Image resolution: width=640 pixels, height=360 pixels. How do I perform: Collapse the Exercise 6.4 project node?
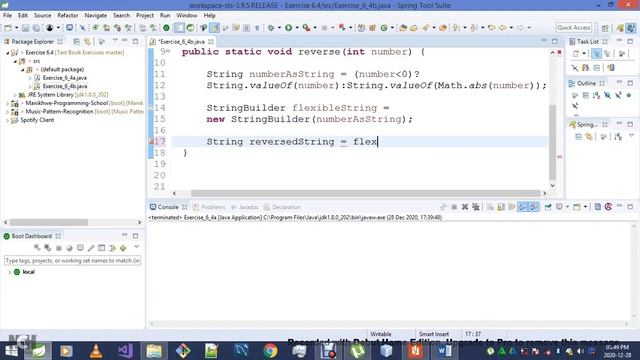(7, 53)
